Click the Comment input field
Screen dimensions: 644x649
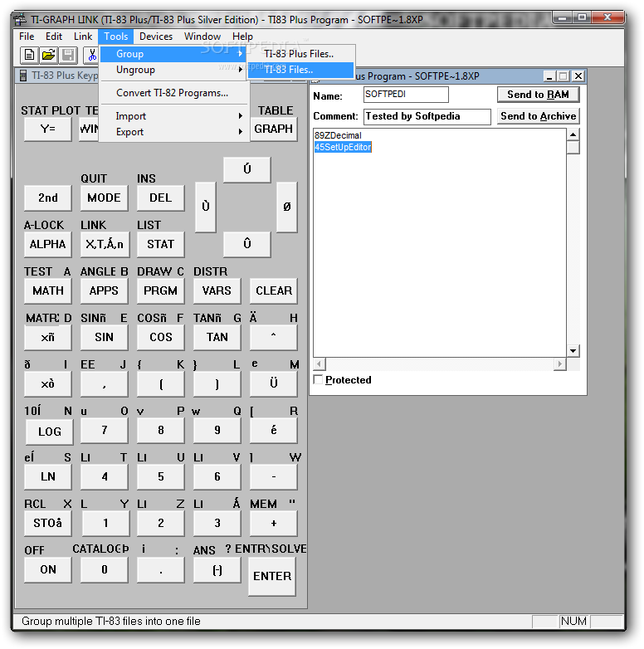(x=427, y=116)
